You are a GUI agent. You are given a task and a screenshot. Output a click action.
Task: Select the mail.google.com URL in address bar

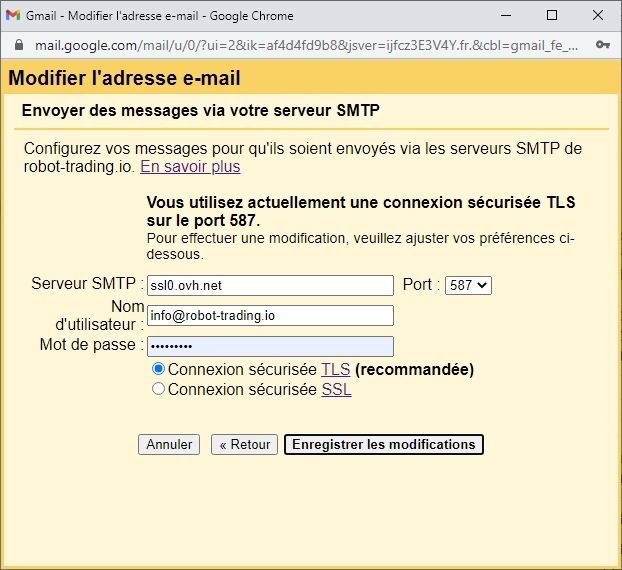click(300, 45)
